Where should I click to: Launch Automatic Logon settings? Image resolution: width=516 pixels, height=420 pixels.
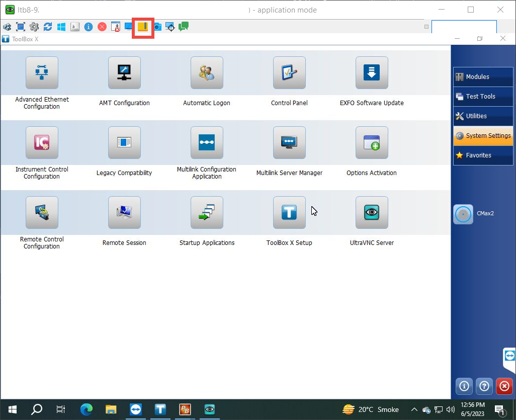pos(207,73)
